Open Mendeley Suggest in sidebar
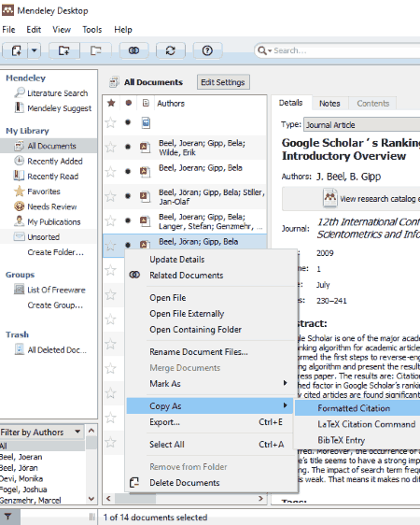This screenshot has height=525, width=420. 53,108
